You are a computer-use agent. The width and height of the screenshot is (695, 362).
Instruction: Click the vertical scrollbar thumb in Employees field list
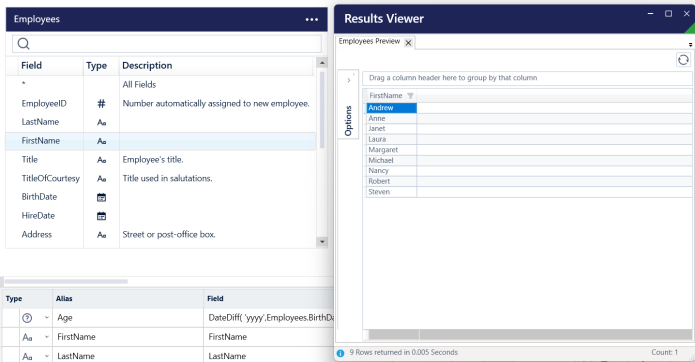pyautogui.click(x=322, y=110)
